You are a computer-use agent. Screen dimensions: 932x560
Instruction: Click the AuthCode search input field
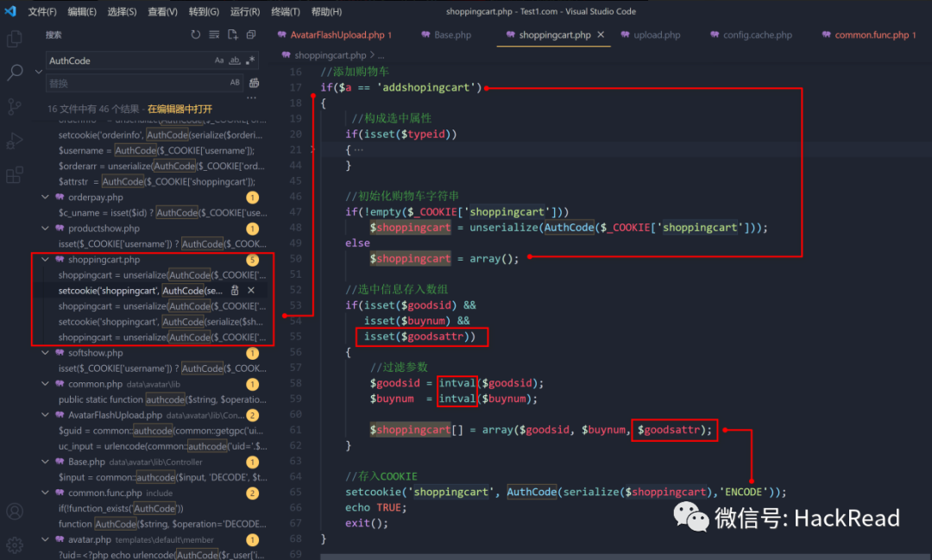tap(129, 60)
